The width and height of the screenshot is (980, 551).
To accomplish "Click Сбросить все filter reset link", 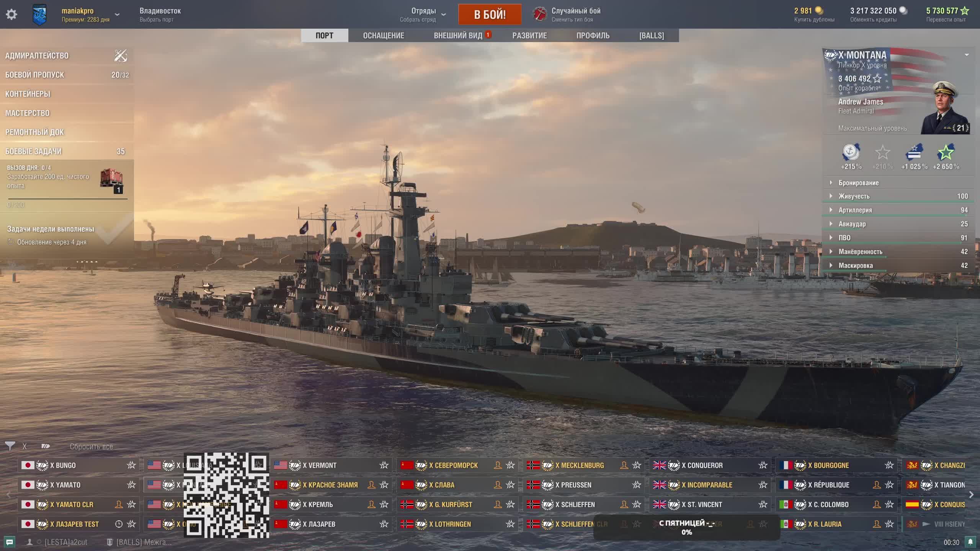I will point(91,447).
